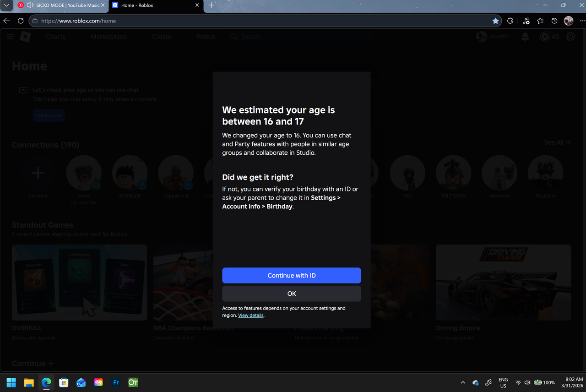Confirm the age estimate with OK

click(x=292, y=294)
